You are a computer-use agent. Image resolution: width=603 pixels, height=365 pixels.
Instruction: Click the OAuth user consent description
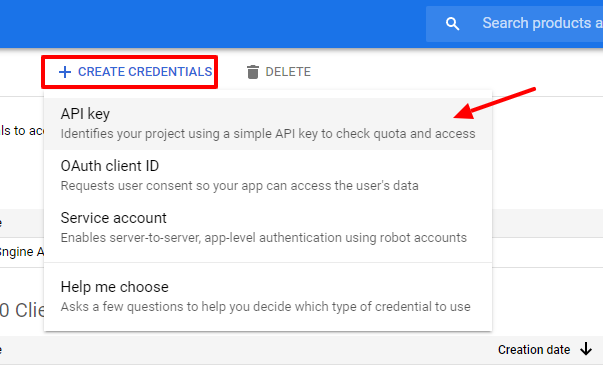pyautogui.click(x=240, y=186)
